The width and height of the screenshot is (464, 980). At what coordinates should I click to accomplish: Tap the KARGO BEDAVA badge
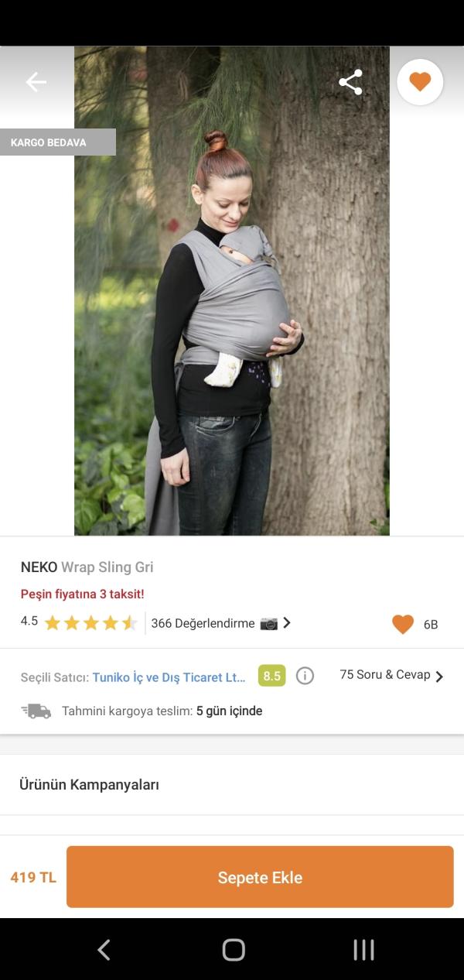58,142
